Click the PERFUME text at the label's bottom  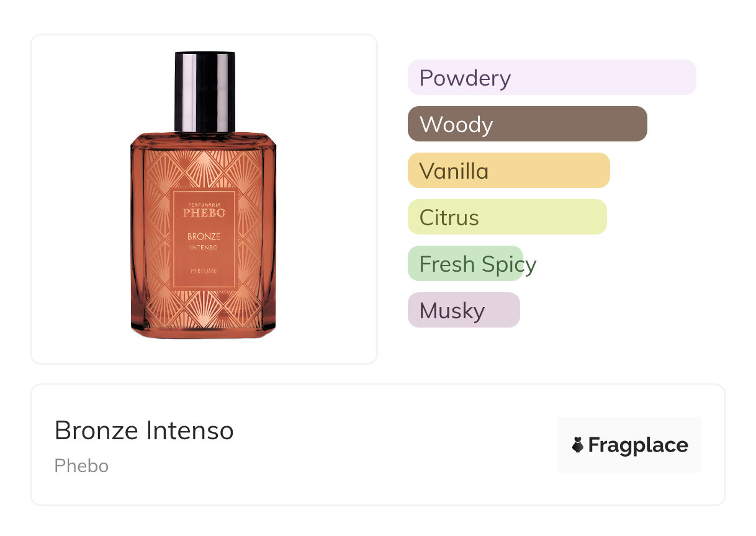point(204,272)
